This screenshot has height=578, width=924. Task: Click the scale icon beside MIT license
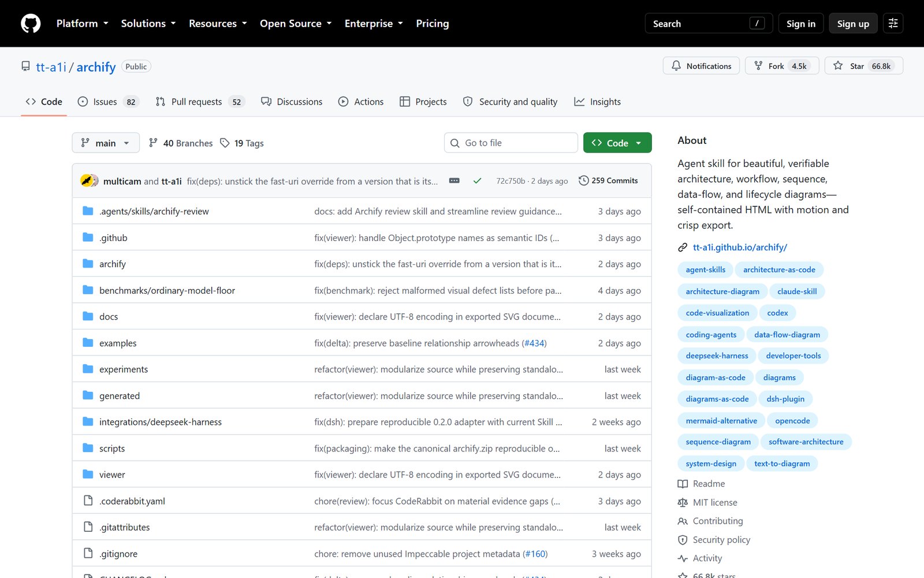click(x=683, y=503)
